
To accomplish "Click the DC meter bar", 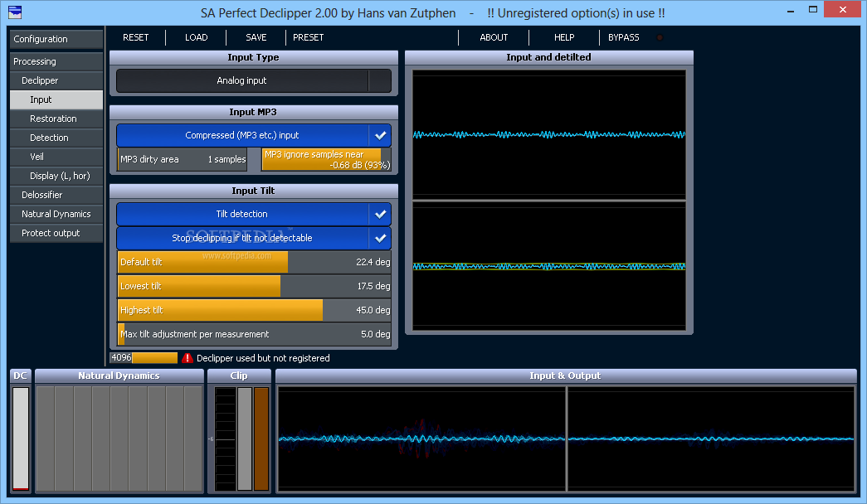I will pos(21,439).
